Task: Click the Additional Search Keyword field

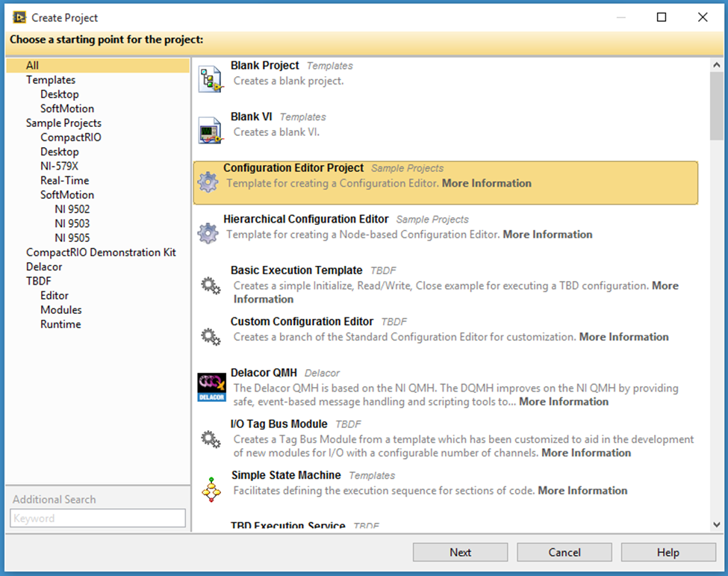Action: tap(98, 518)
